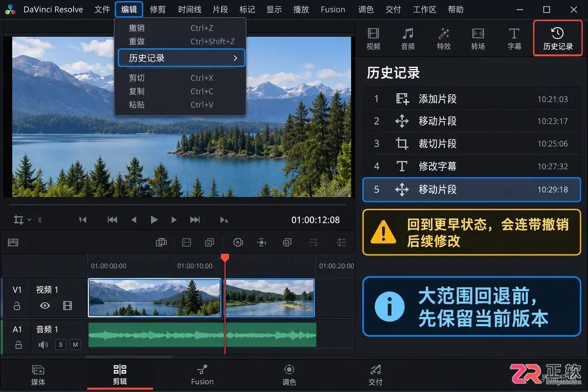The height and width of the screenshot is (392, 588).
Task: Hide the V1 track with eye icon
Action: click(45, 306)
